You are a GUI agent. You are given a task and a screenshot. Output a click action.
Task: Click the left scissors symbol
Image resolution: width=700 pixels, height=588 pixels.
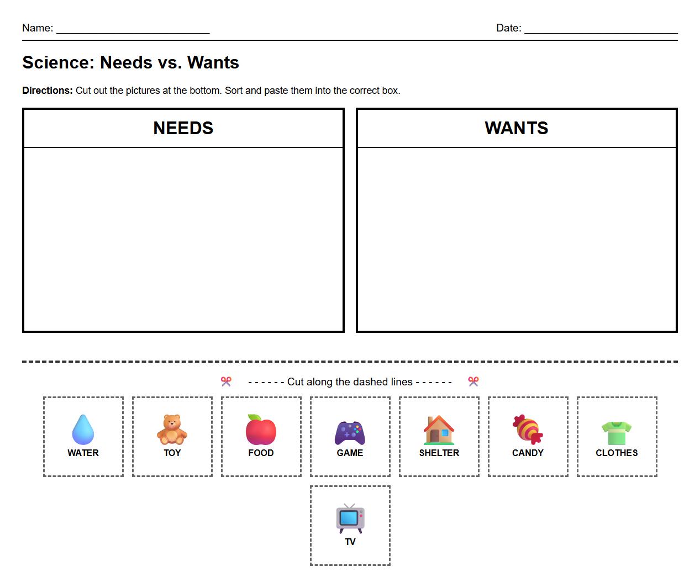(226, 382)
